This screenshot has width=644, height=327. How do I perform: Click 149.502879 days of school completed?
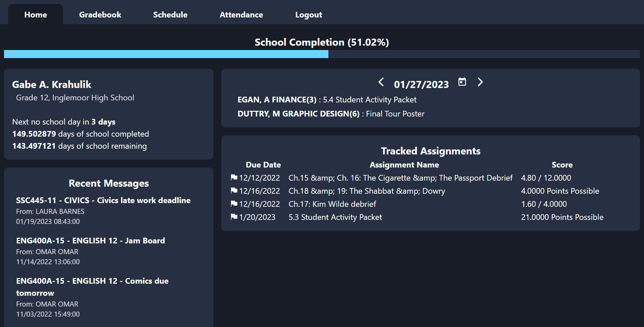[x=80, y=134]
